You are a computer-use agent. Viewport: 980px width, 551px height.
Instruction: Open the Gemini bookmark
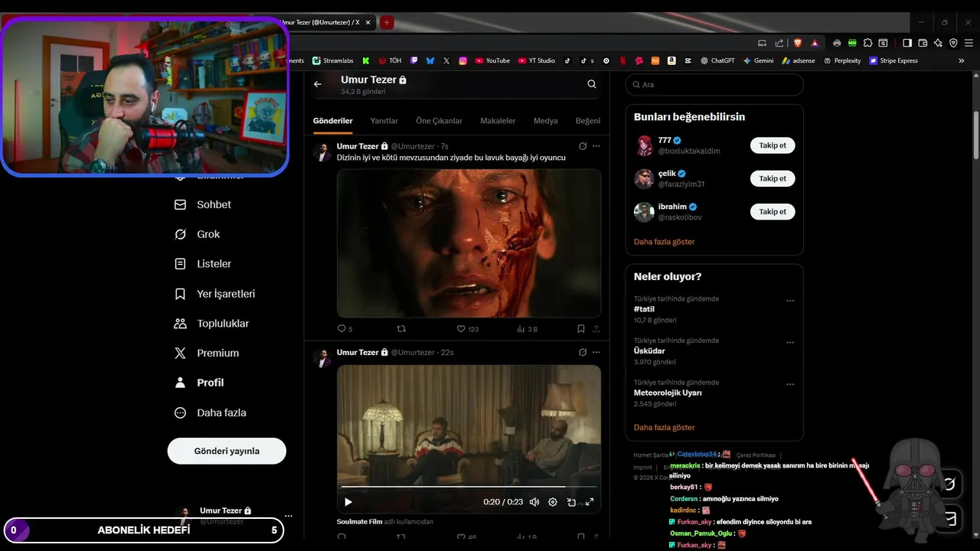(758, 60)
